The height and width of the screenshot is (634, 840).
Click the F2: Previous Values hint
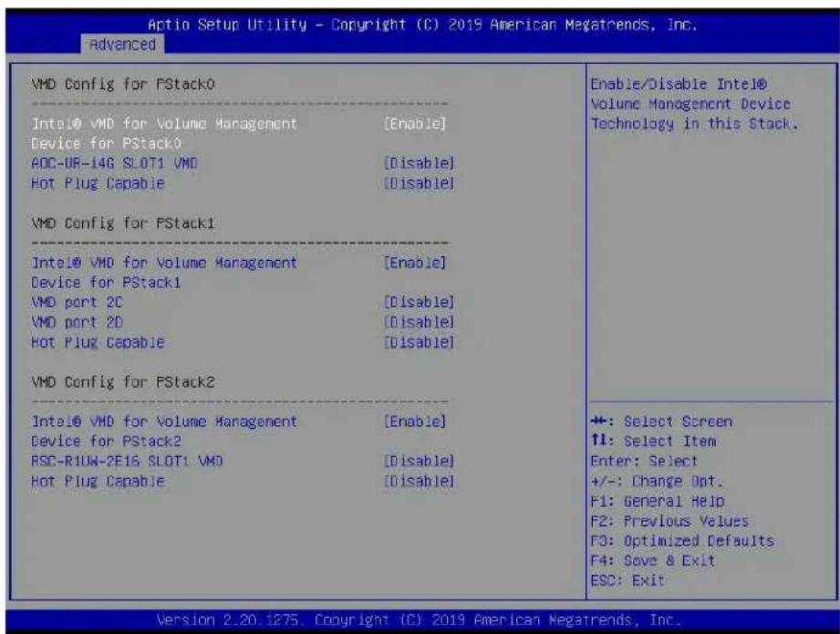[x=669, y=520]
